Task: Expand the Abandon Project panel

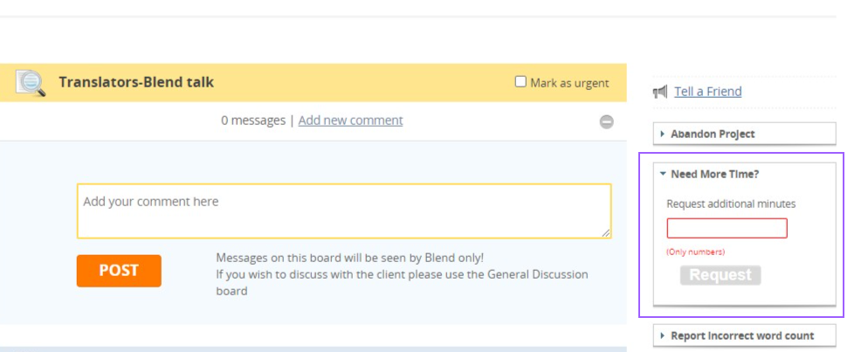Action: (713, 134)
